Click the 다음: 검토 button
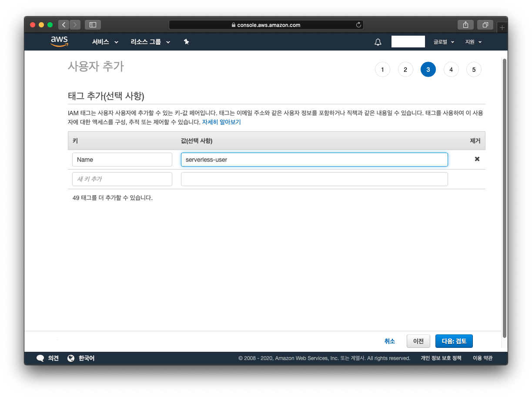532x397 pixels. coord(454,341)
